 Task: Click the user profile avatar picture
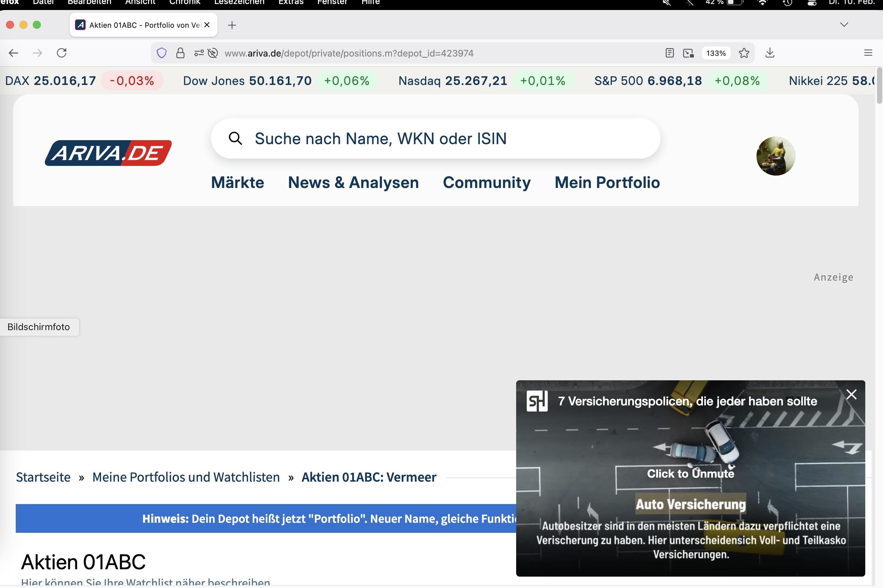coord(775,156)
